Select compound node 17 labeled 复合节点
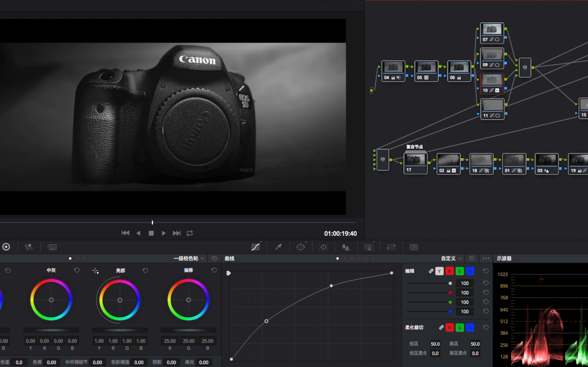Screen dimensions: 588x367 416,163
